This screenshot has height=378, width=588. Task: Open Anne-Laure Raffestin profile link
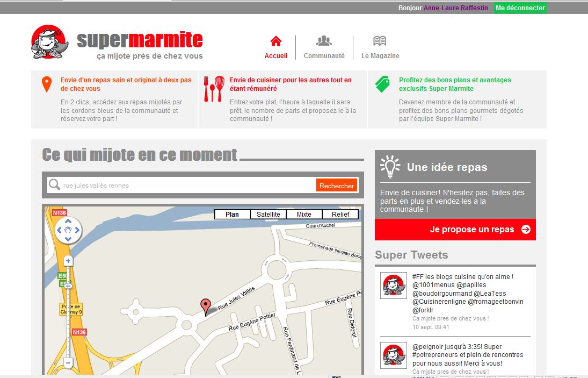[455, 8]
